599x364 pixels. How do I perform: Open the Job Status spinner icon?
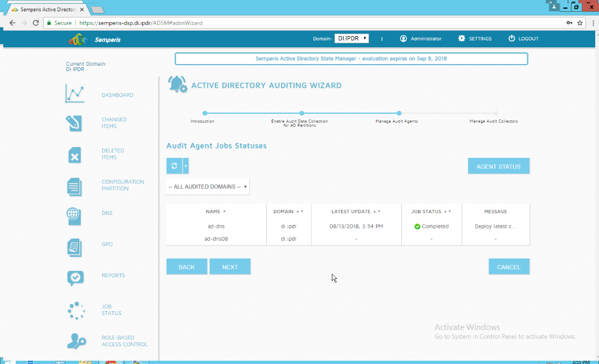coord(76,310)
